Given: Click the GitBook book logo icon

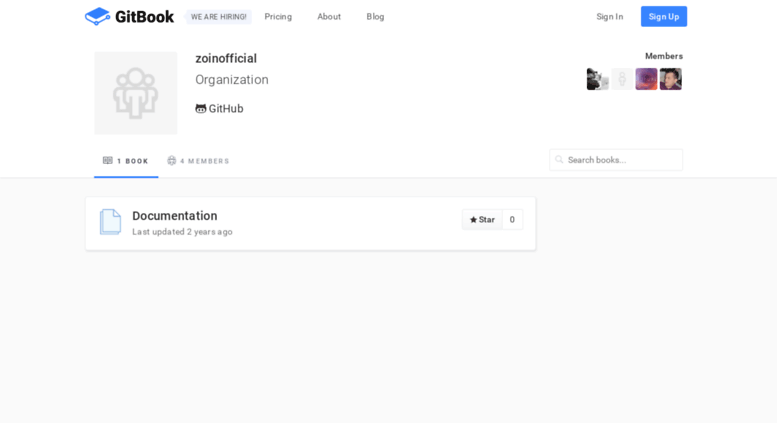Looking at the screenshot, I should (x=98, y=16).
